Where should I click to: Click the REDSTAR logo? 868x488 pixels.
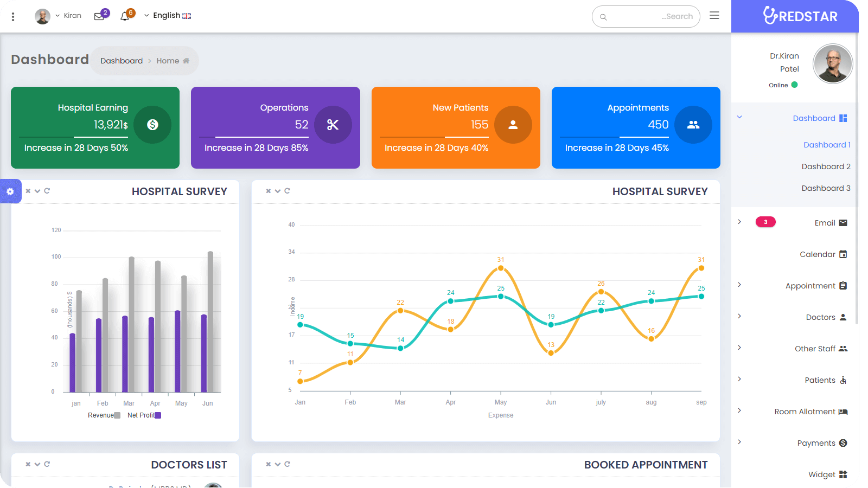tap(801, 16)
